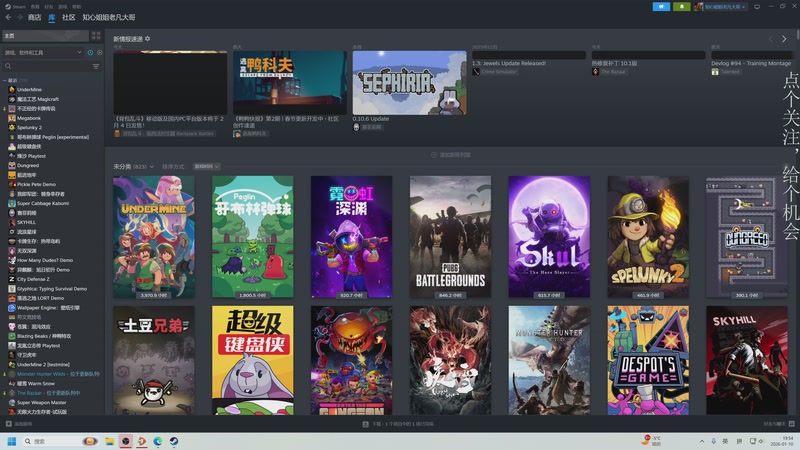Click the Wallpaper Engine icon in sidebar
This screenshot has width=800, height=450.
pos(12,308)
